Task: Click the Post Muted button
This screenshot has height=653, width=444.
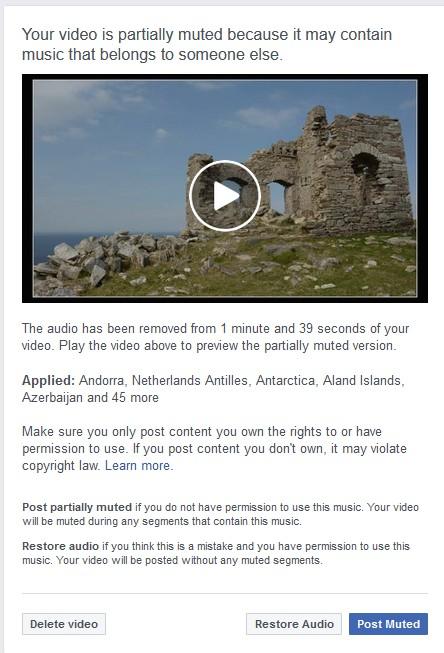Action: tap(388, 624)
